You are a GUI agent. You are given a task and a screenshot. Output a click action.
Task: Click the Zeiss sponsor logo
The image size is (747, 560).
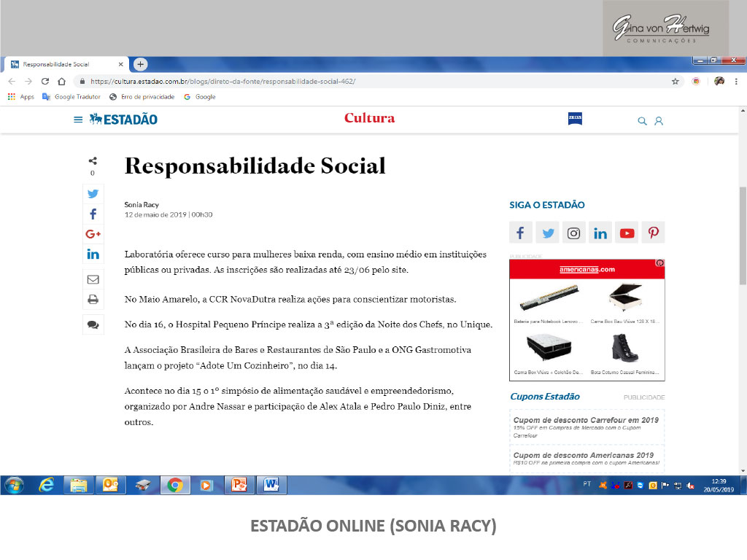pos(575,119)
